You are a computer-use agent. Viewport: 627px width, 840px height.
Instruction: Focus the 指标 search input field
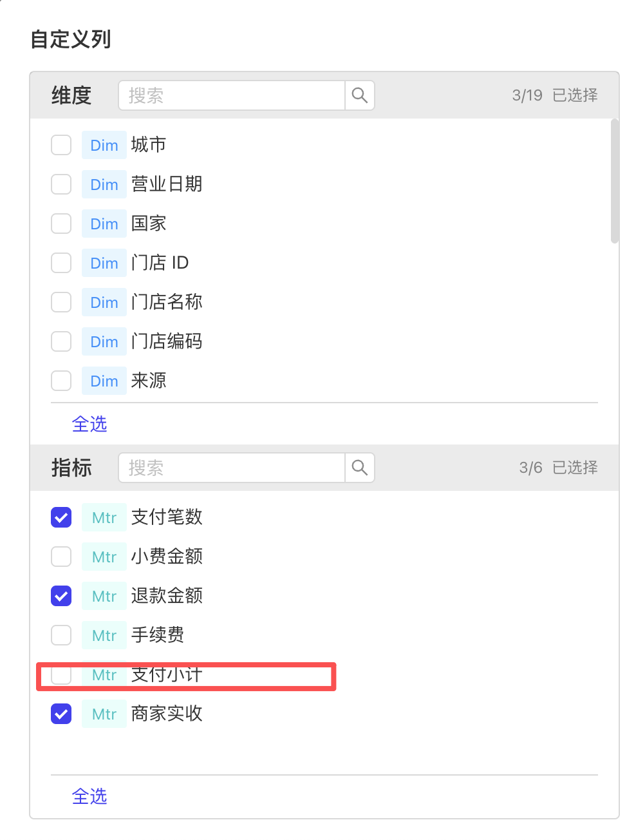[x=232, y=468]
